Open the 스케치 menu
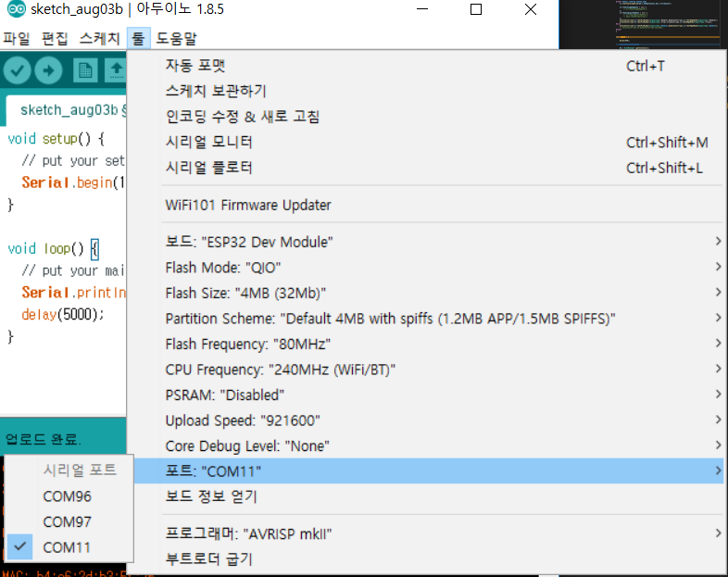728x577 pixels. tap(99, 38)
